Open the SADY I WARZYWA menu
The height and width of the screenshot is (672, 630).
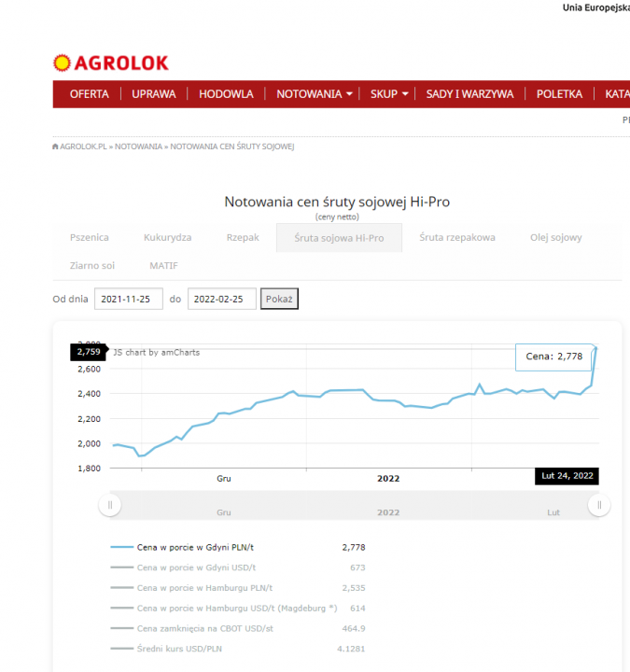tap(469, 94)
